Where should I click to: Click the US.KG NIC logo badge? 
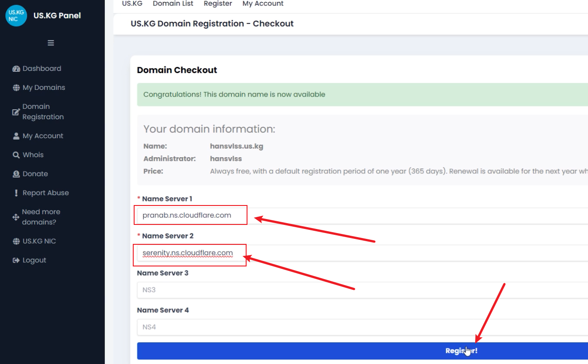[16, 15]
